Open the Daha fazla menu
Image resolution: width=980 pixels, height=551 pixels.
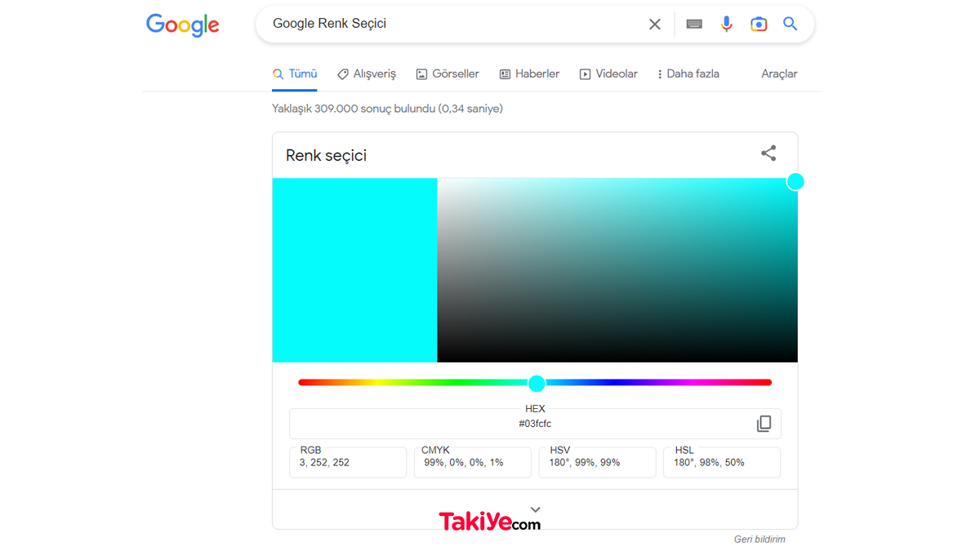[x=688, y=73]
